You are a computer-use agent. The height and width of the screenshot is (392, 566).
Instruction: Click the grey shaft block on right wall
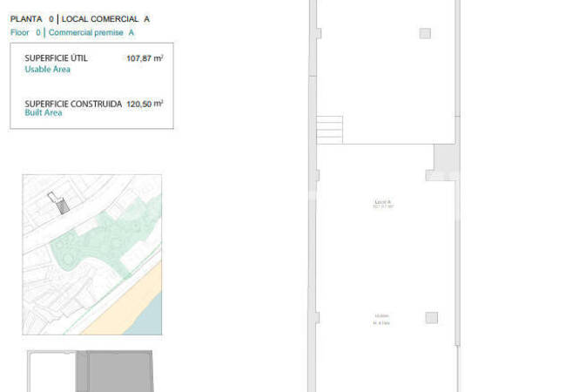pos(444,162)
